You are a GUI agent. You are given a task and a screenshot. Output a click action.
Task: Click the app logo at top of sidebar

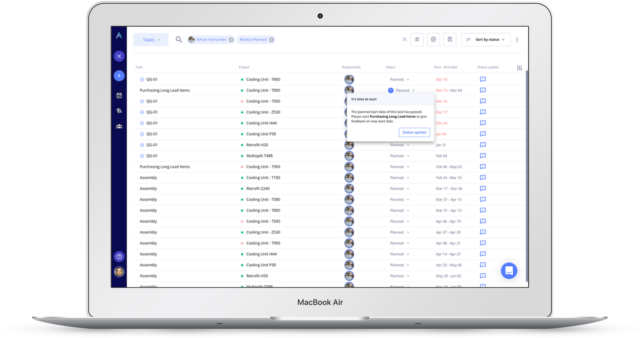[x=119, y=35]
